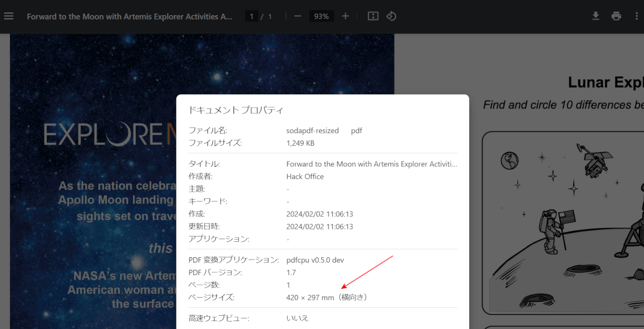Click the 作成者 label
This screenshot has height=329, width=644.
tap(200, 176)
